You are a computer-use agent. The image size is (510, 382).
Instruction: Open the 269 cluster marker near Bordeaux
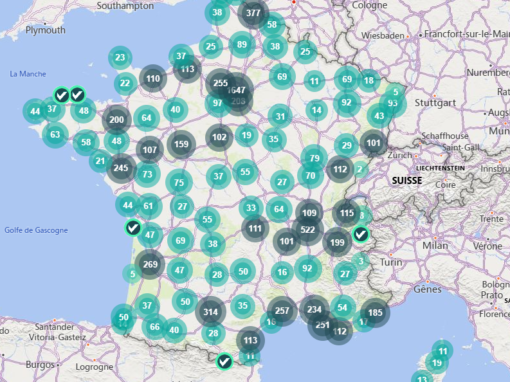[150, 264]
